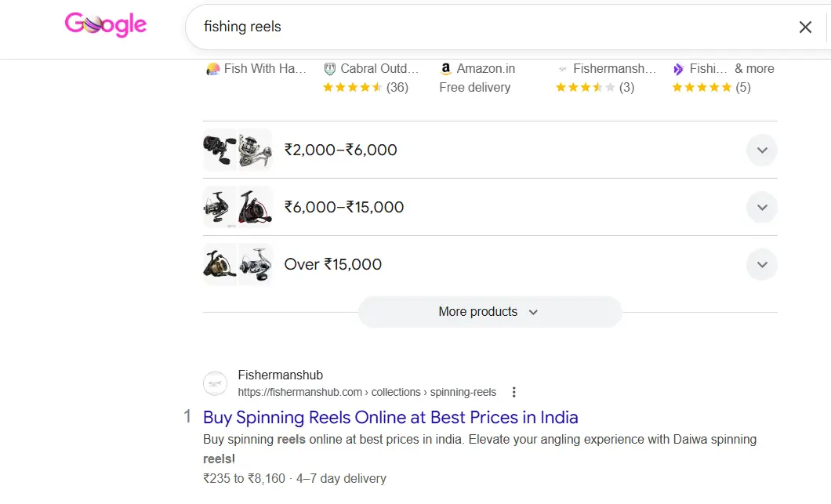Viewport: 831px width, 504px height.
Task: Click the fishermanshub.com collections URL breadcrumb
Action: [367, 392]
